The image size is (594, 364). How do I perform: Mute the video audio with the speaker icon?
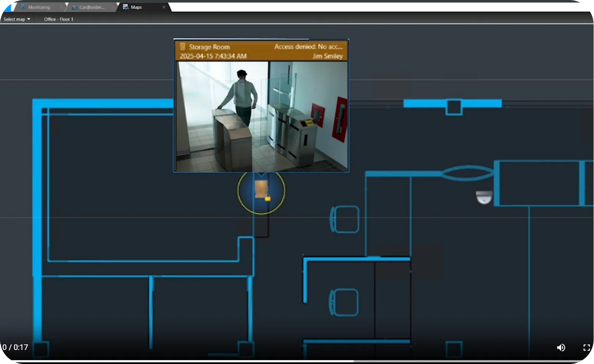pos(561,347)
